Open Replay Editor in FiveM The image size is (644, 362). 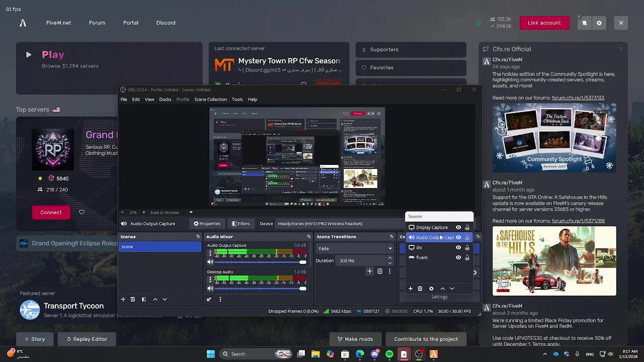point(87,339)
